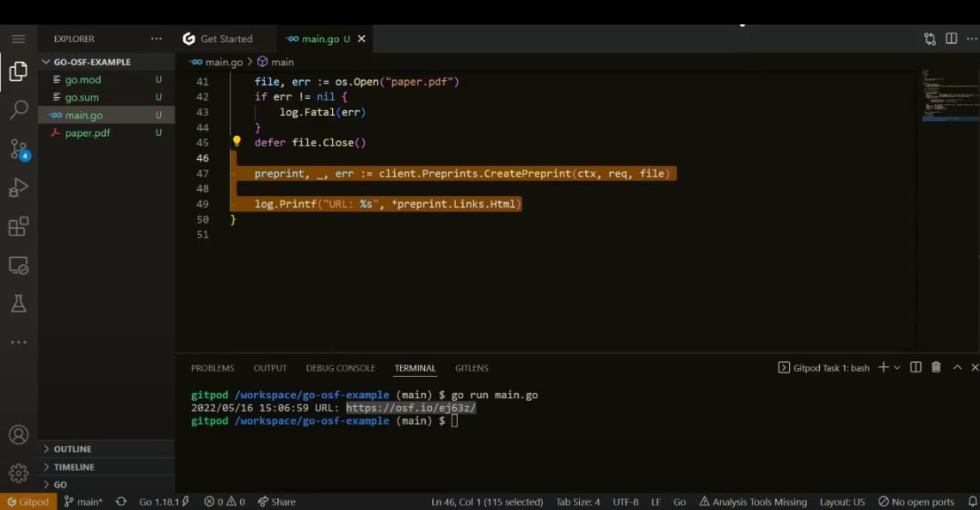Open the Explorer view in activity bar
980x510 pixels.
point(18,71)
